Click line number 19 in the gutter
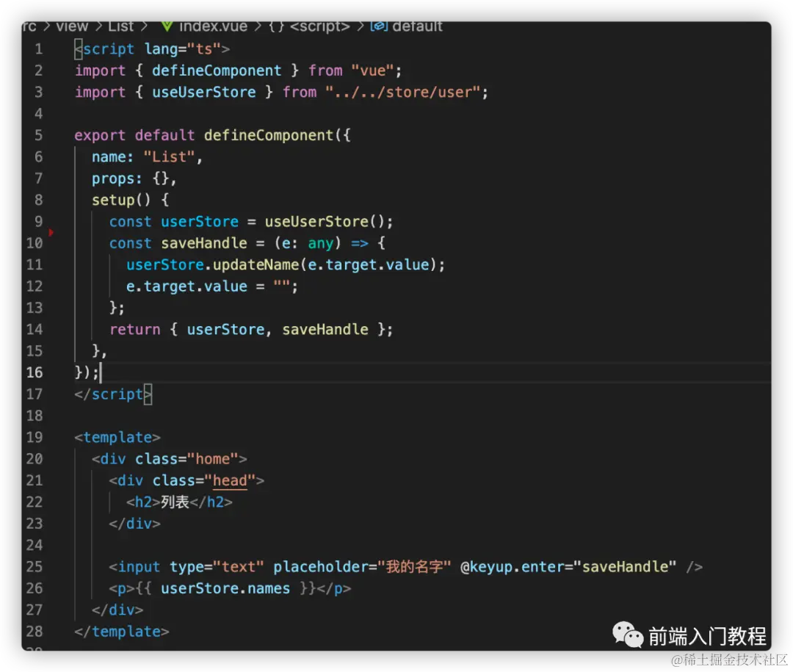This screenshot has height=672, width=793. pos(35,437)
